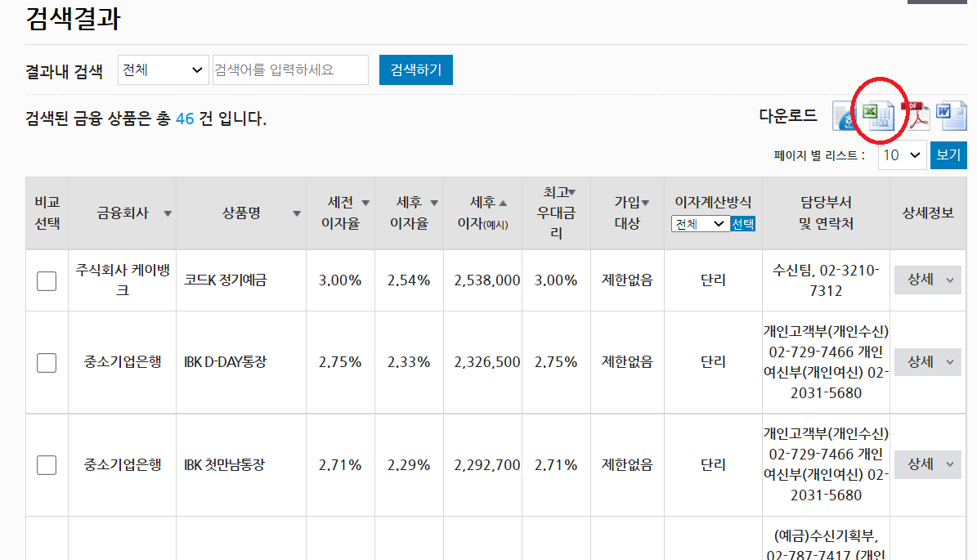Sort by 세전 이자율 arrow
This screenshot has width=977, height=560.
click(365, 203)
